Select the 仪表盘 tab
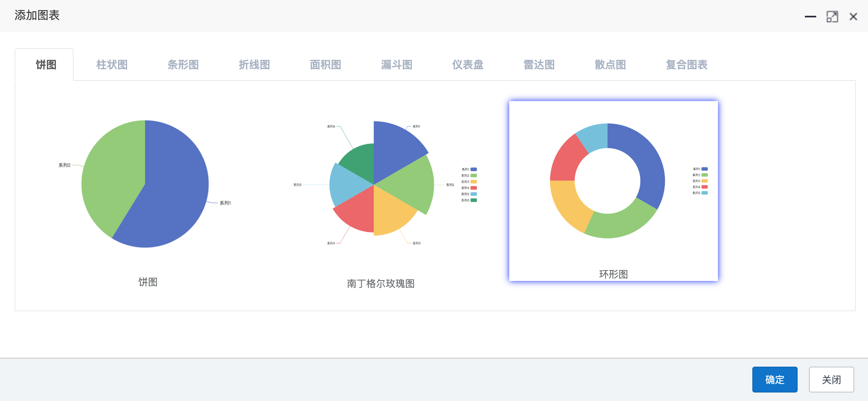This screenshot has height=401, width=868. 468,65
